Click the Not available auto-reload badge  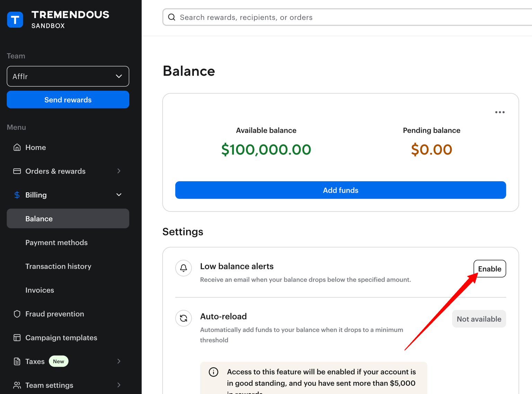click(x=479, y=319)
